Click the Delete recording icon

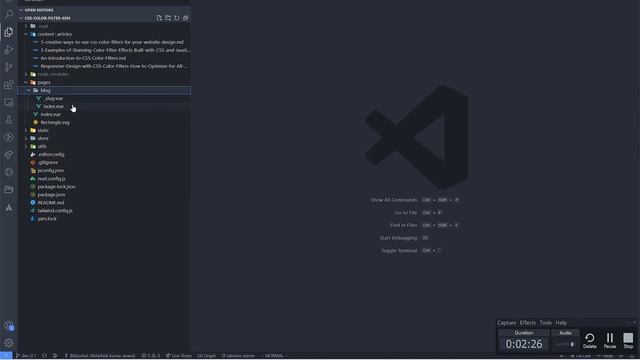[x=589, y=340]
